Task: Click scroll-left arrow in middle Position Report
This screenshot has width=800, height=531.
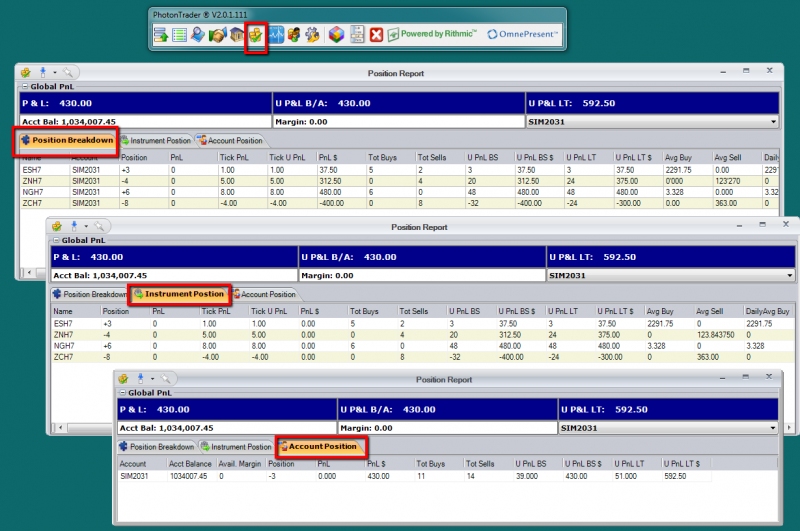Action: point(60,427)
